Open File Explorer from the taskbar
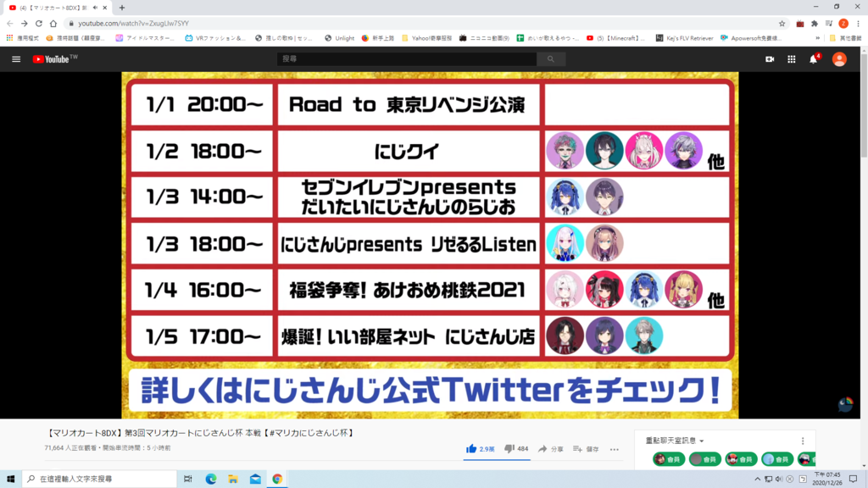868x488 pixels. point(233,479)
